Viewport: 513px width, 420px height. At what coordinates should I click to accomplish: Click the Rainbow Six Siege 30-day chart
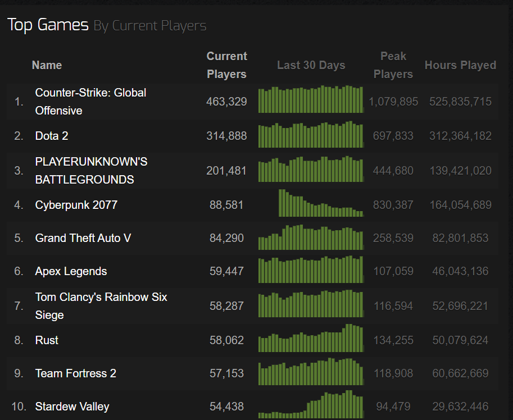311,304
